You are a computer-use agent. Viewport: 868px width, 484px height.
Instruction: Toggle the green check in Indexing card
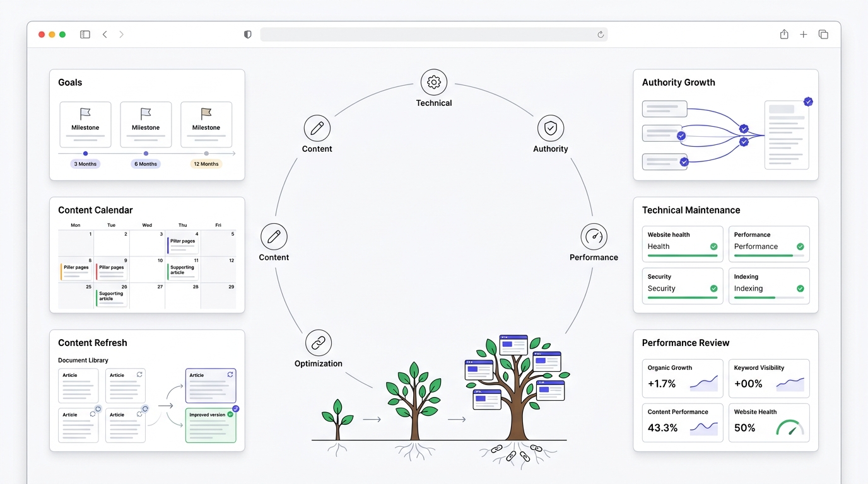[x=800, y=289]
